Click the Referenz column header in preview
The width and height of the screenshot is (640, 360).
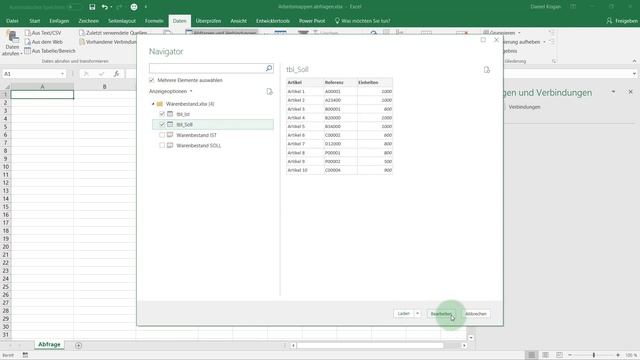click(340, 82)
